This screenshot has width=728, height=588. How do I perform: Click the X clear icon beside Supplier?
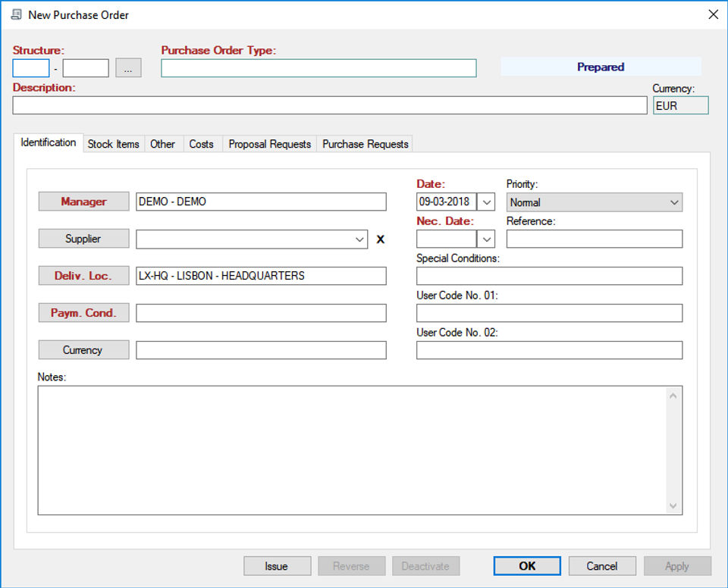[381, 239]
